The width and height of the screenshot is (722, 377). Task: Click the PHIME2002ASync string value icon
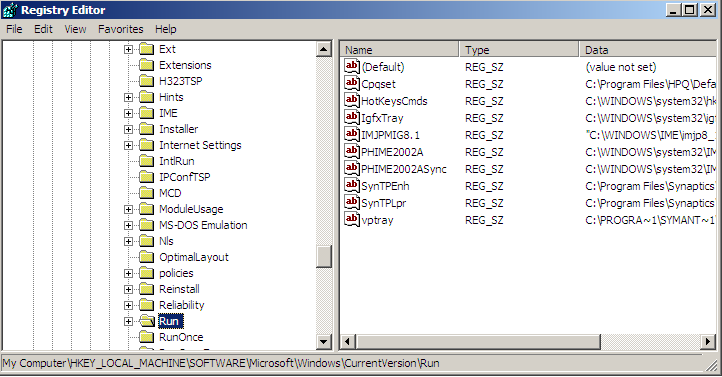(x=352, y=168)
